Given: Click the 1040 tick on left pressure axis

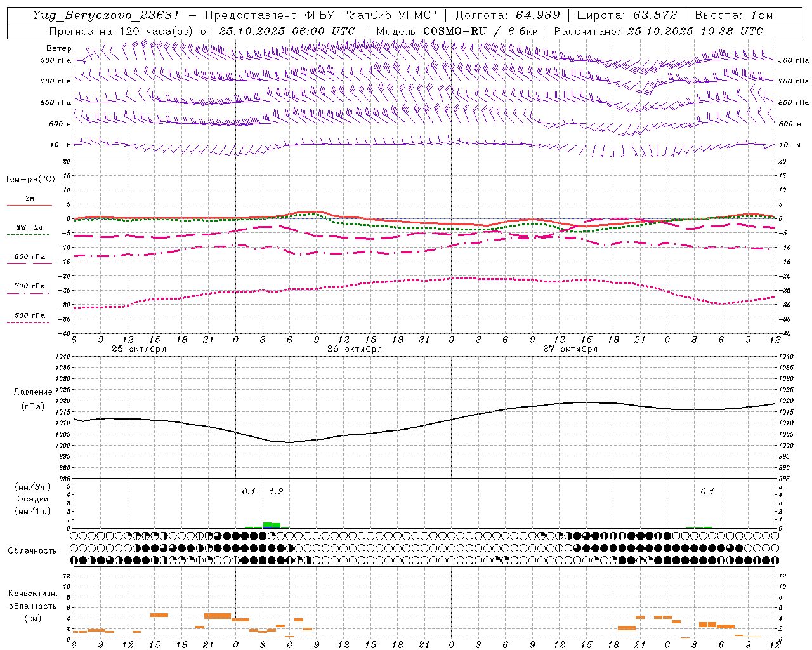Looking at the screenshot, I should 63,357.
